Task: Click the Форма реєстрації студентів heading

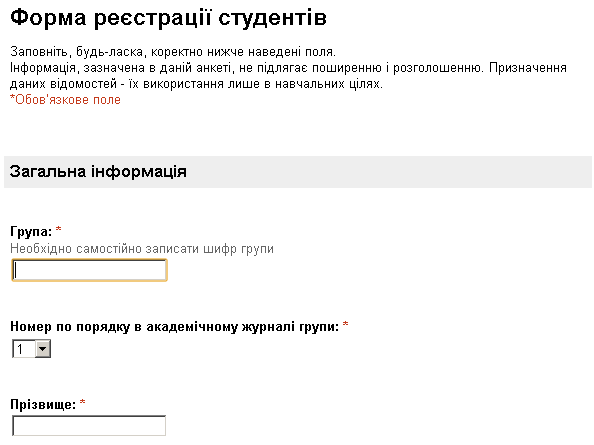Action: (x=168, y=18)
